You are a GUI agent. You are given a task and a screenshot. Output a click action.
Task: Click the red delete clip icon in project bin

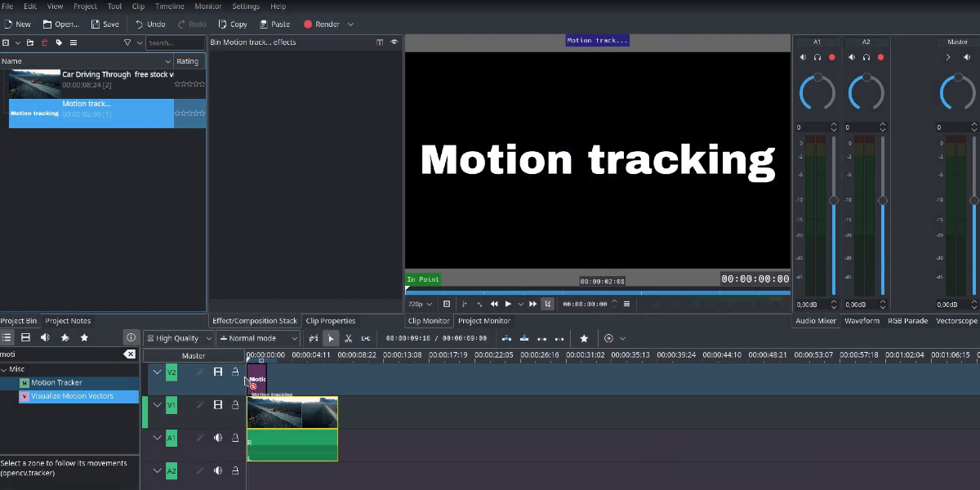click(x=45, y=42)
